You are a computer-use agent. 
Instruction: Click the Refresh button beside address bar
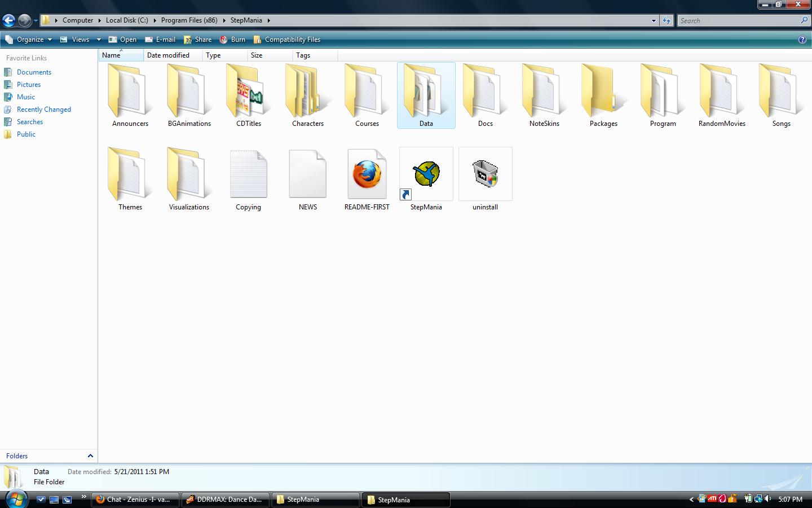pyautogui.click(x=667, y=20)
